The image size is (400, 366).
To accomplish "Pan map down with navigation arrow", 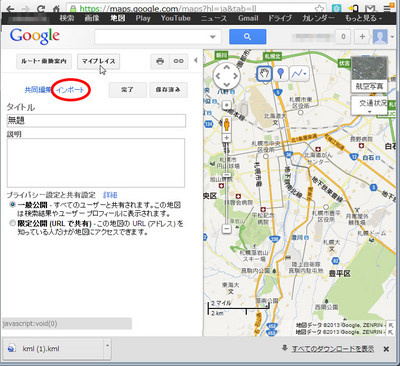I will 226,85.
